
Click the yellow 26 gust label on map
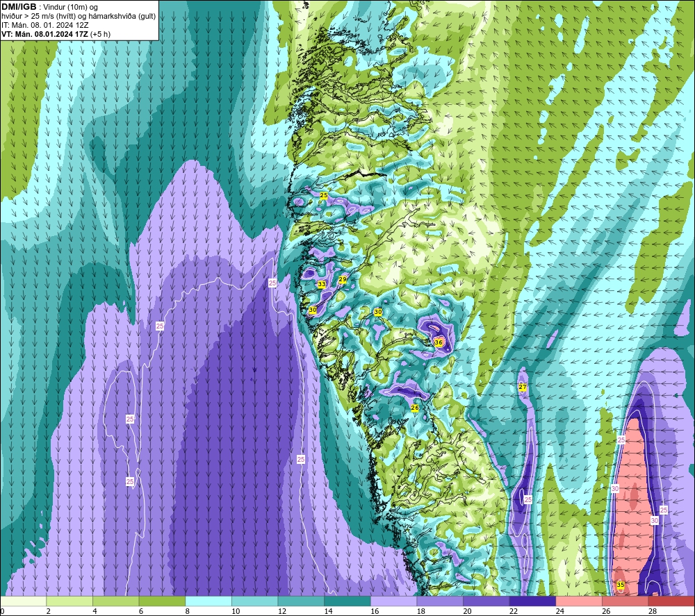(x=415, y=408)
